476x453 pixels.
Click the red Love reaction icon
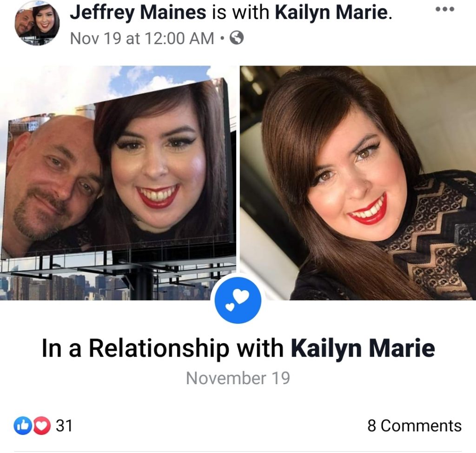(41, 426)
